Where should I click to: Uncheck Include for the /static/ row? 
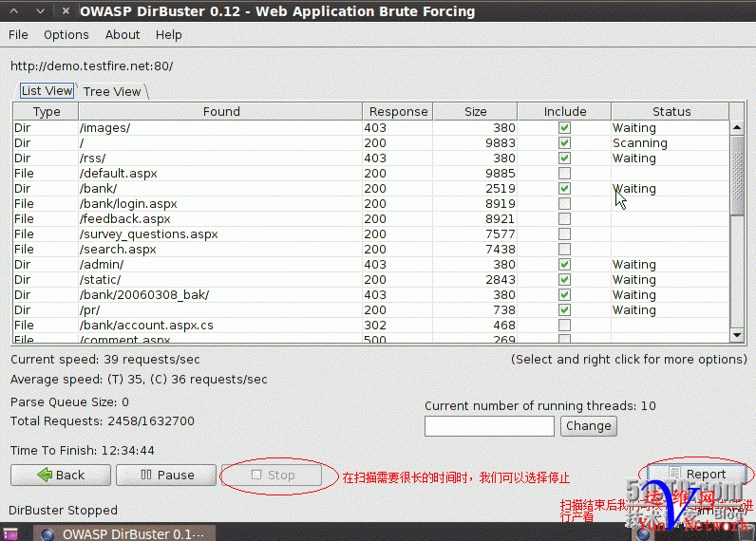(x=564, y=279)
